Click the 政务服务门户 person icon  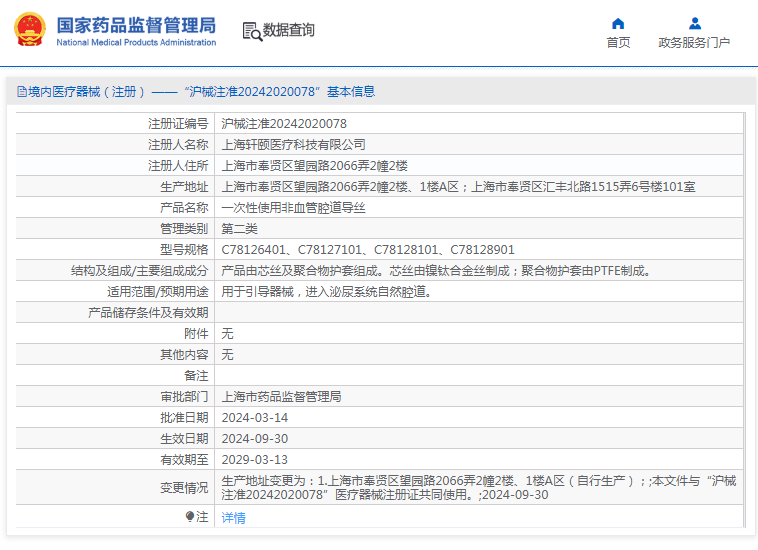(x=695, y=23)
